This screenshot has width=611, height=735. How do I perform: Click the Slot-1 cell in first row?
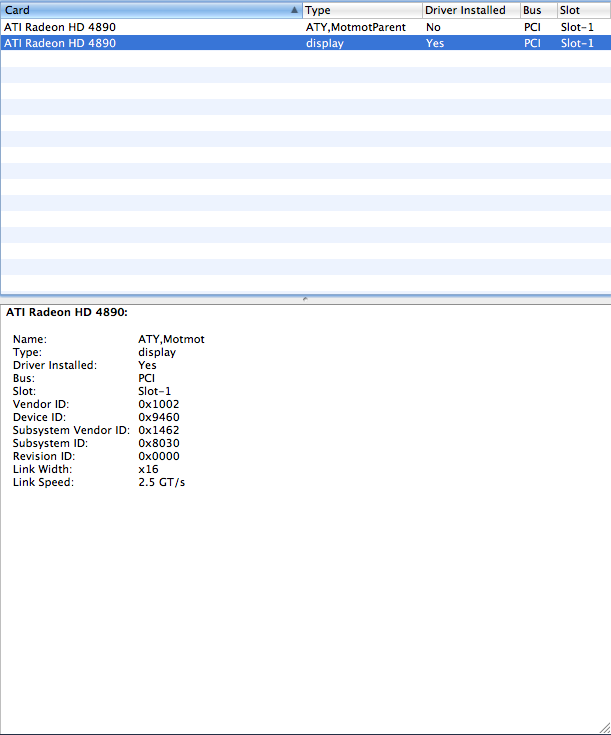pyautogui.click(x=577, y=27)
